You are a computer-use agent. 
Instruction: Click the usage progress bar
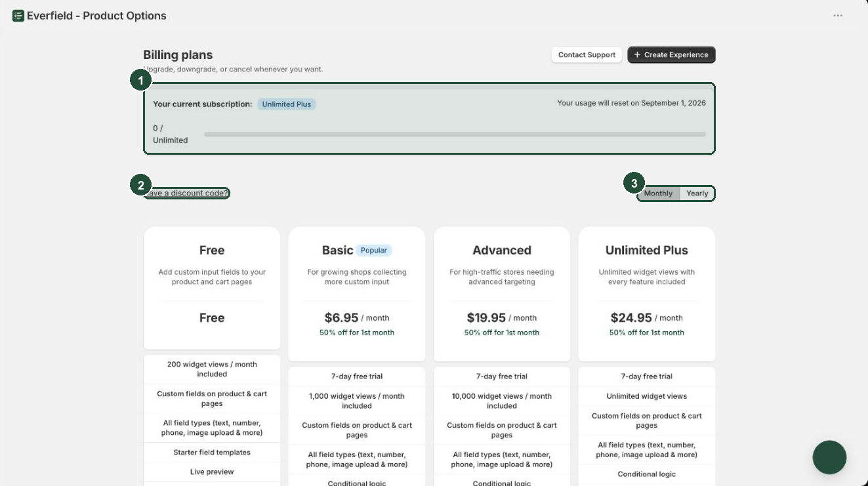tap(455, 134)
